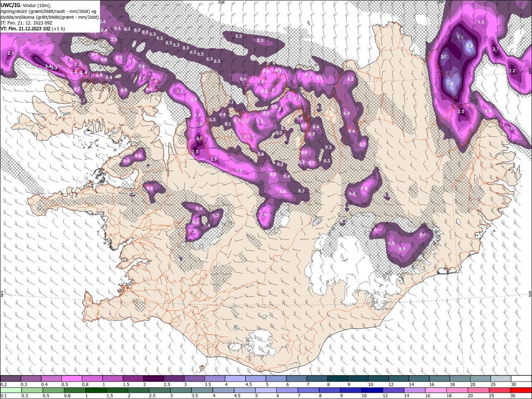Select the '2.2' value at the right edge
Viewport: 532px width, 399px height.
[512, 71]
